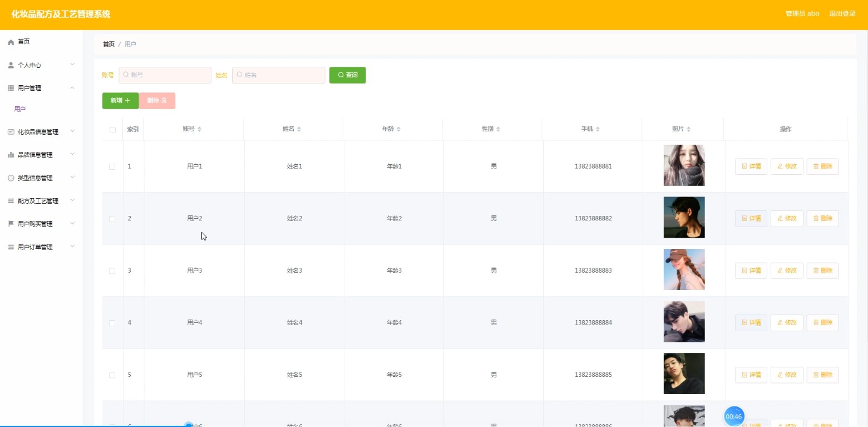Select the checkbox for row 3 用户3
The width and height of the screenshot is (868, 427).
(x=112, y=271)
